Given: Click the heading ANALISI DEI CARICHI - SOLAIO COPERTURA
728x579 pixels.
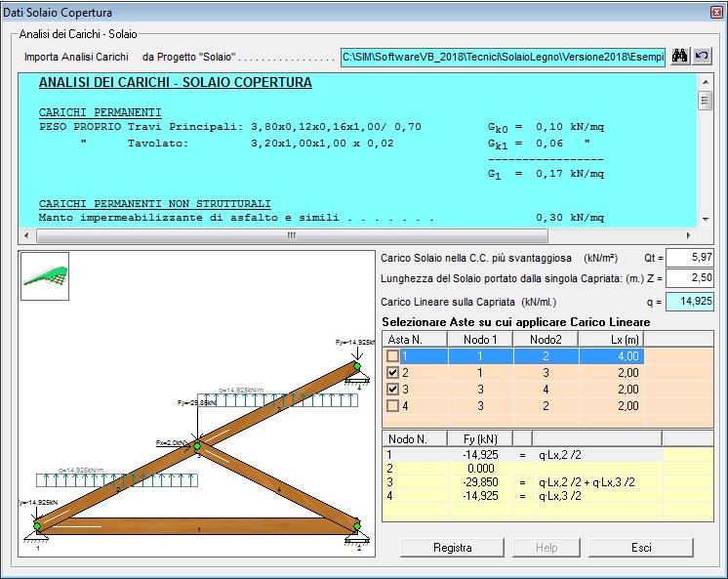Looking at the screenshot, I should pos(176,82).
